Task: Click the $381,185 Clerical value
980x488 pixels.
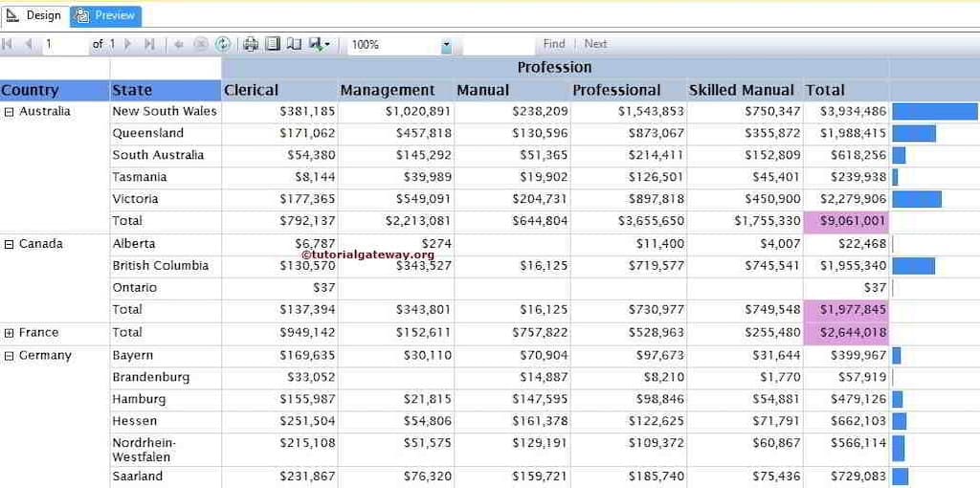Action: (x=307, y=112)
